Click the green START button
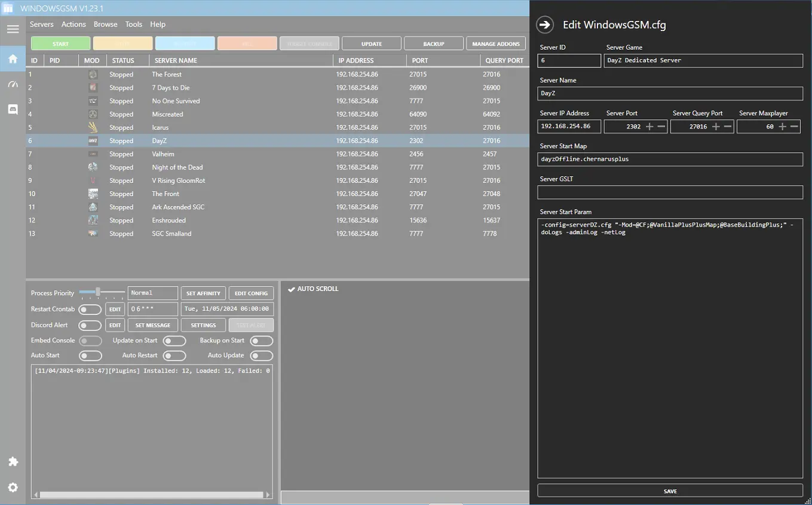812x505 pixels. click(x=61, y=44)
